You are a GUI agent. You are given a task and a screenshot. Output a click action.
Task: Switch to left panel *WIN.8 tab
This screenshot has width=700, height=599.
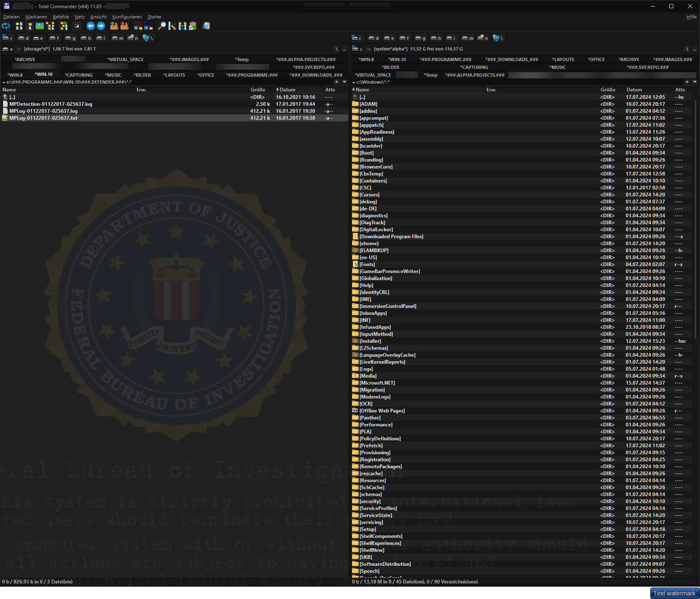pos(15,75)
